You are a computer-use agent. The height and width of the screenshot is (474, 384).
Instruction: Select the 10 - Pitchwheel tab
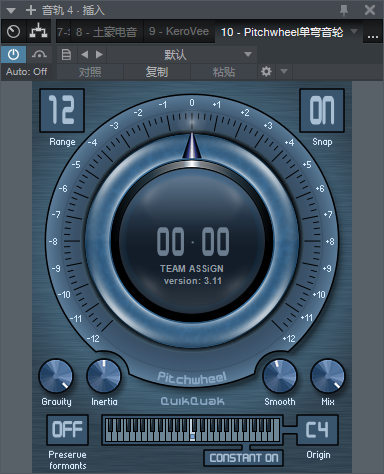point(282,32)
